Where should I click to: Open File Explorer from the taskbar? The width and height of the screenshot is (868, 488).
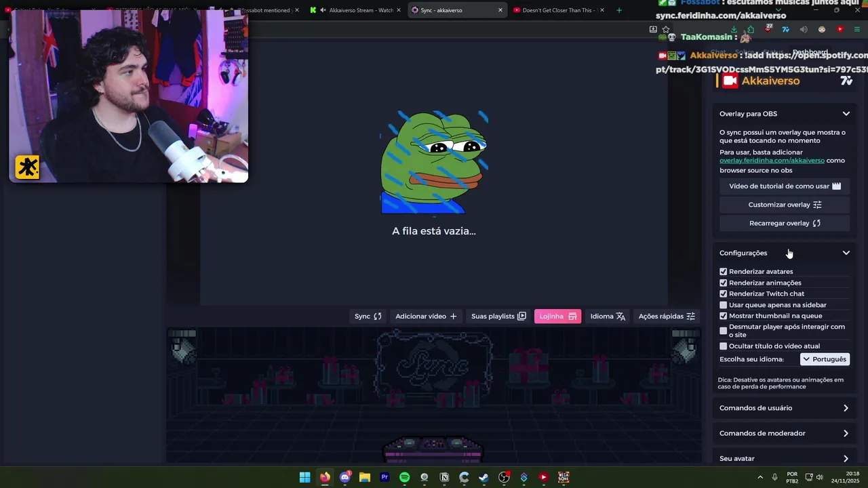click(365, 477)
